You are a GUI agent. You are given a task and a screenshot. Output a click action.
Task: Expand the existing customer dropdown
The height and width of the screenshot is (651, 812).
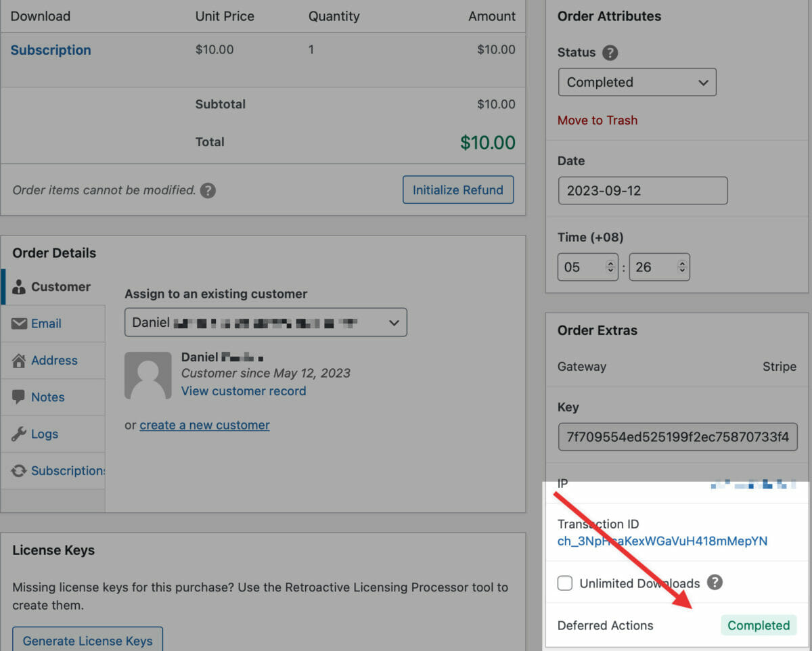(x=265, y=323)
